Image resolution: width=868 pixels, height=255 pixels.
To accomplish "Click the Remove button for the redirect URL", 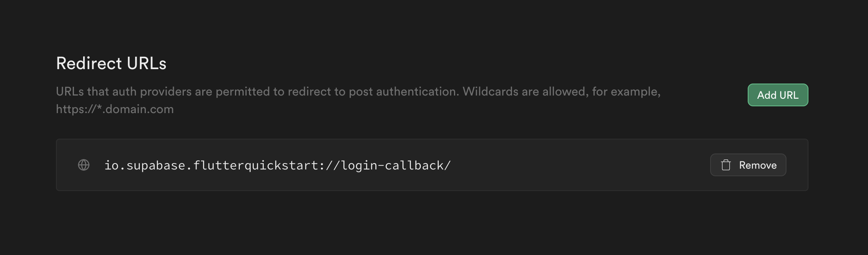I will click(748, 165).
